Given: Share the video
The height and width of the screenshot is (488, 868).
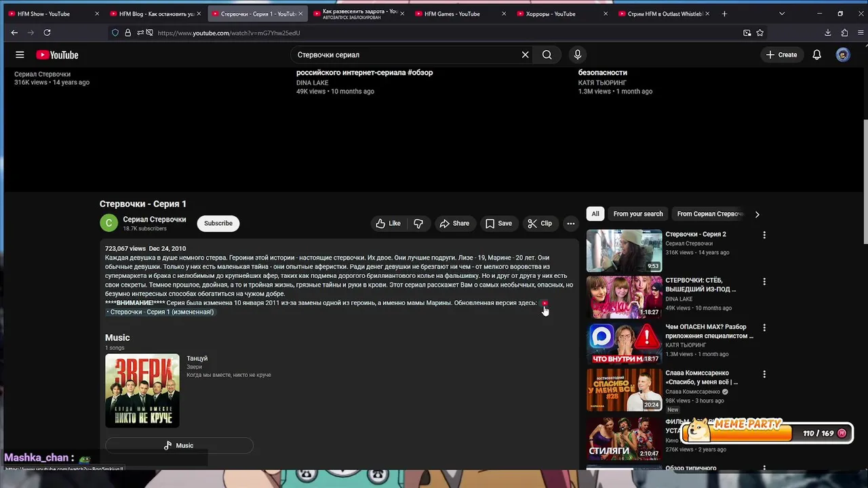Looking at the screenshot, I should 454,223.
